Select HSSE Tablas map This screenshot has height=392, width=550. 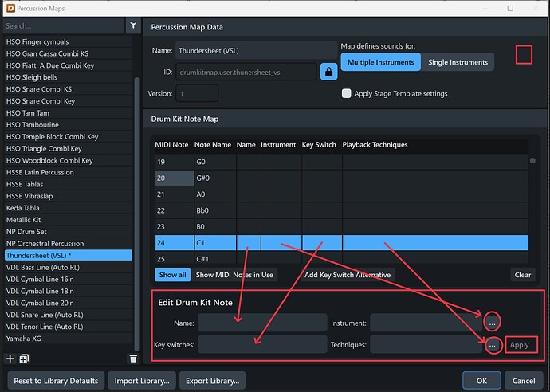tap(69, 184)
